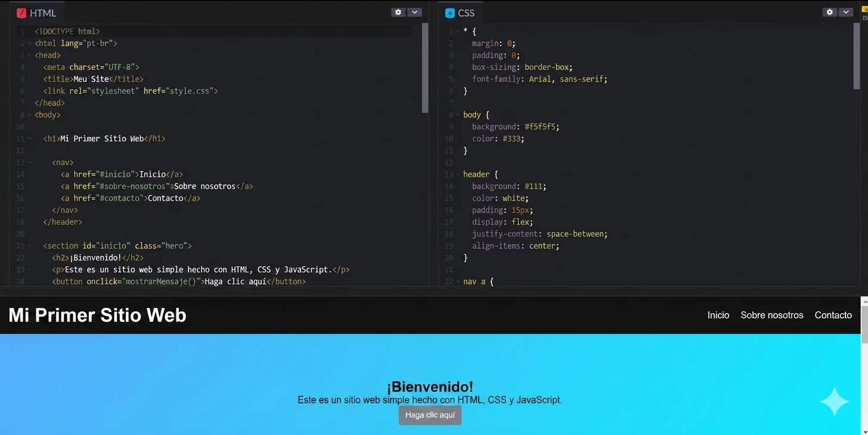The width and height of the screenshot is (868, 435).
Task: Click the align-items: center; CSS line
Action: [516, 246]
